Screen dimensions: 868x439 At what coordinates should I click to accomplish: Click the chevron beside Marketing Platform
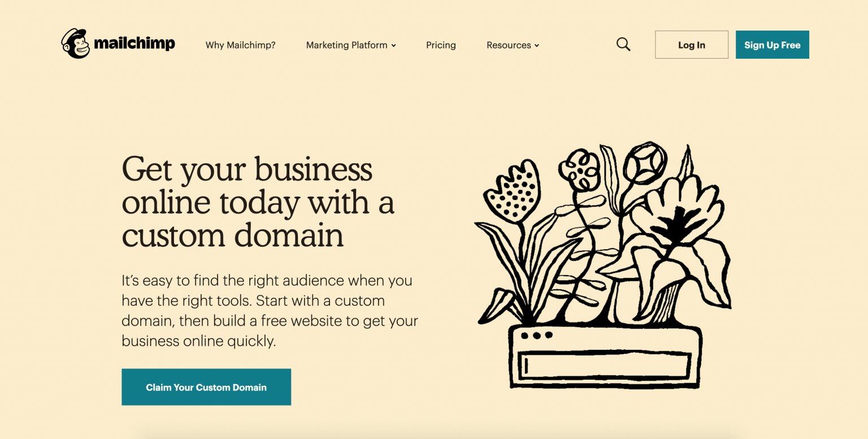(x=393, y=46)
